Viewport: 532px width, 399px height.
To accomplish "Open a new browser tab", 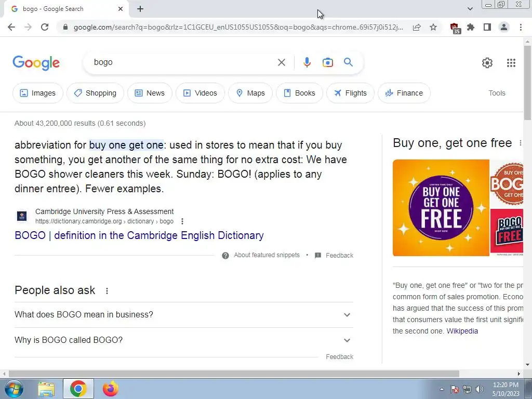I will [140, 9].
